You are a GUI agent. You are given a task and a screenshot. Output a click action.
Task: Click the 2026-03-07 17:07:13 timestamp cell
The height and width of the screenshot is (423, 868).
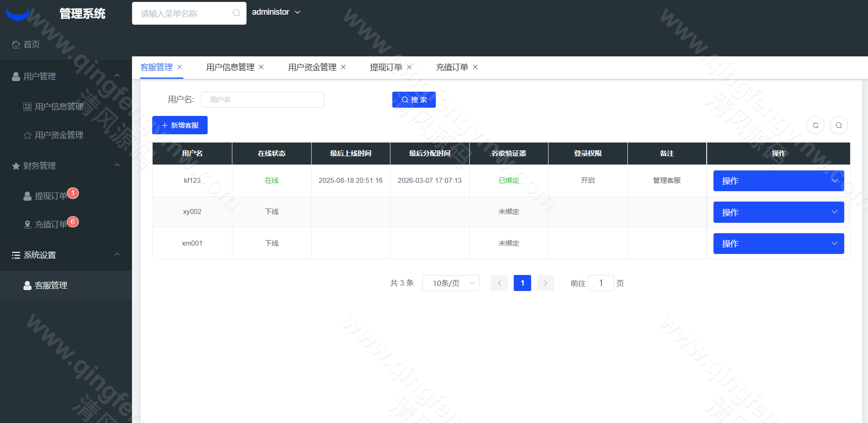click(430, 181)
